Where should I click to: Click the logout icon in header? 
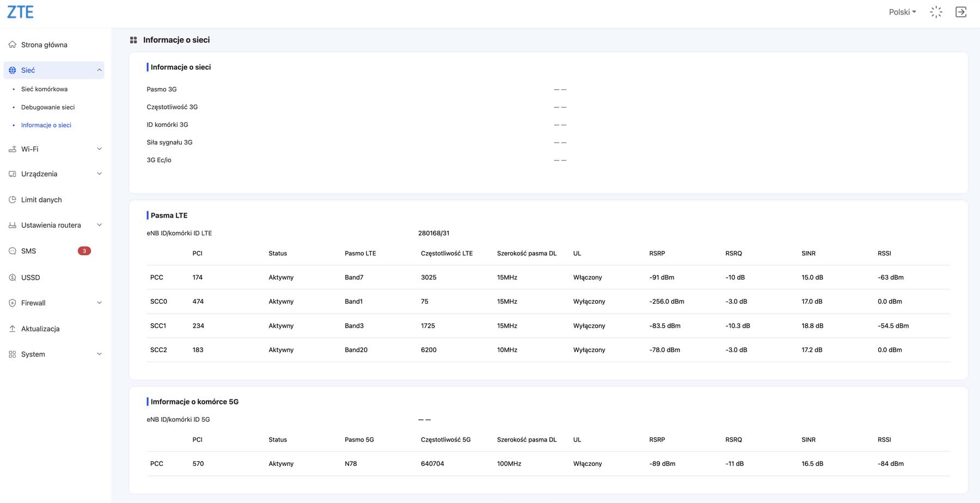(961, 12)
